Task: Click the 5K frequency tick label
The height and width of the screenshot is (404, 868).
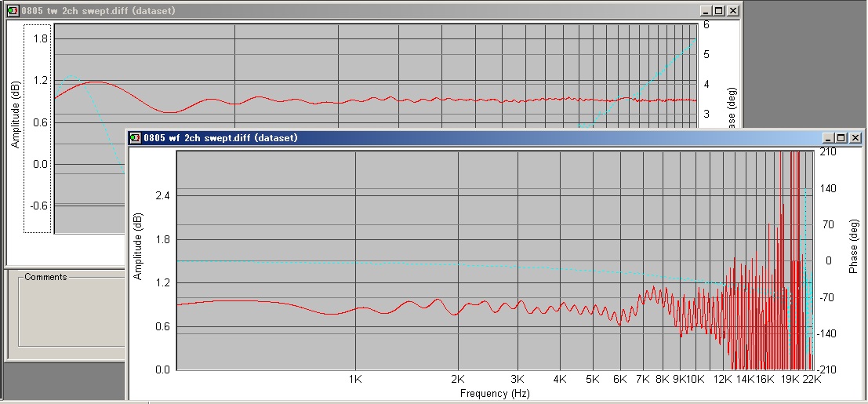Action: (593, 380)
